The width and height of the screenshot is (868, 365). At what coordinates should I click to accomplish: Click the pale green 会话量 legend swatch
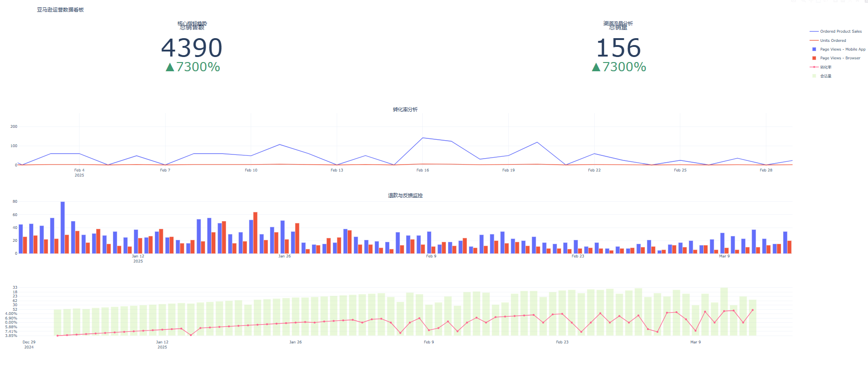(x=814, y=76)
